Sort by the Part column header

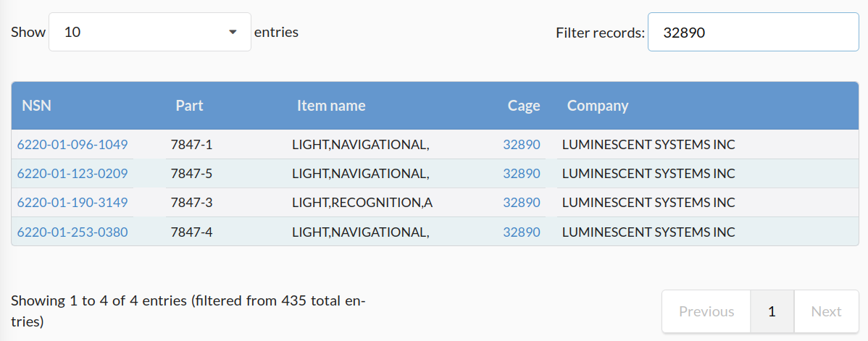tap(189, 106)
